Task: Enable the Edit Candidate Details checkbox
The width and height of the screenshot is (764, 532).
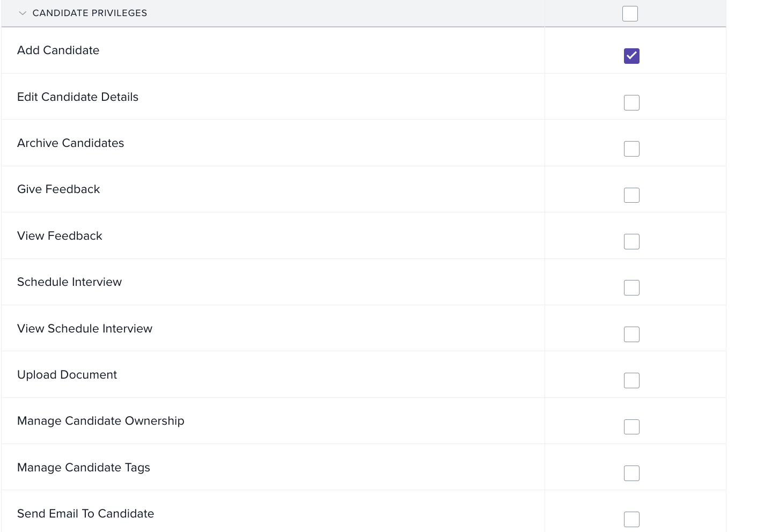Action: (631, 102)
